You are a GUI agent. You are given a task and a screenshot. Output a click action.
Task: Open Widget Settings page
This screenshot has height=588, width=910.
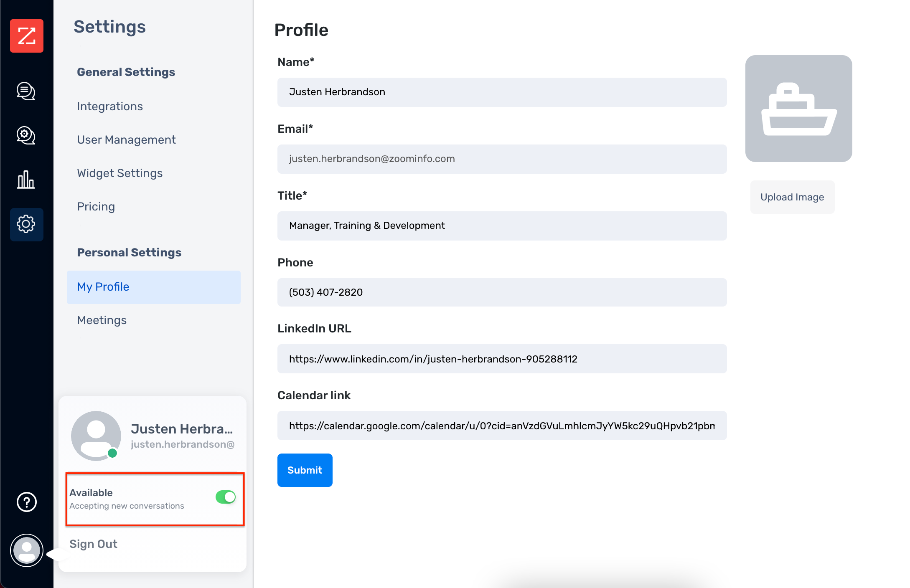click(120, 173)
